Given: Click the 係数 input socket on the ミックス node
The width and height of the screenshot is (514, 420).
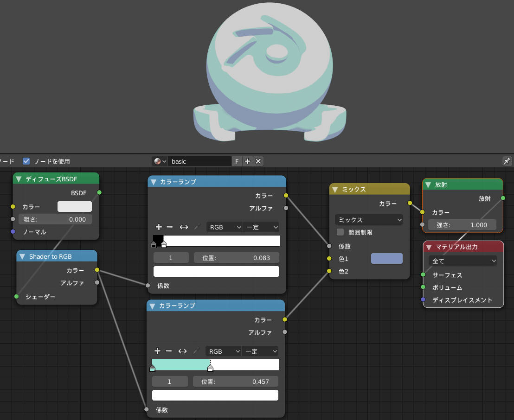Looking at the screenshot, I should click(x=329, y=246).
